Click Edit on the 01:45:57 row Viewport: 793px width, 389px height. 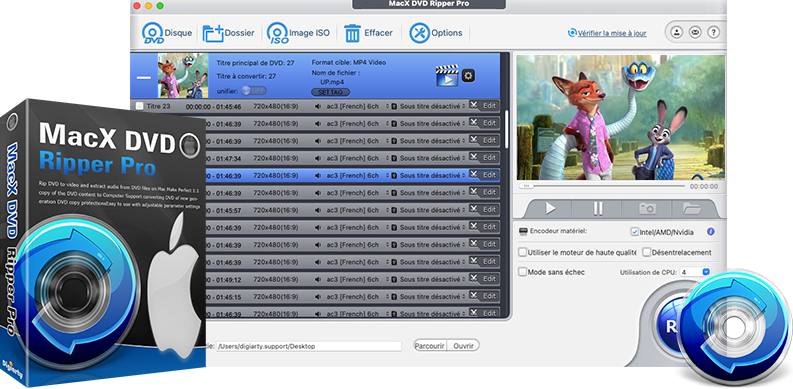489,209
